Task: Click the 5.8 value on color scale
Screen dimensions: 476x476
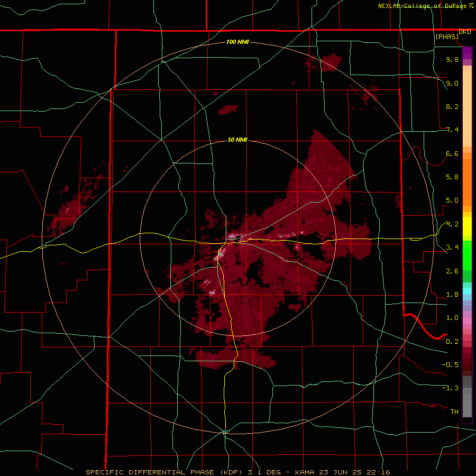Action: [x=452, y=177]
